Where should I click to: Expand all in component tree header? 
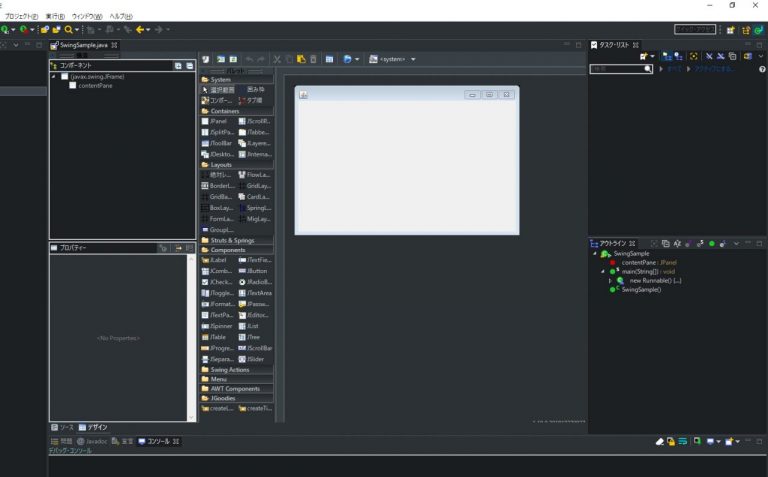(x=178, y=66)
